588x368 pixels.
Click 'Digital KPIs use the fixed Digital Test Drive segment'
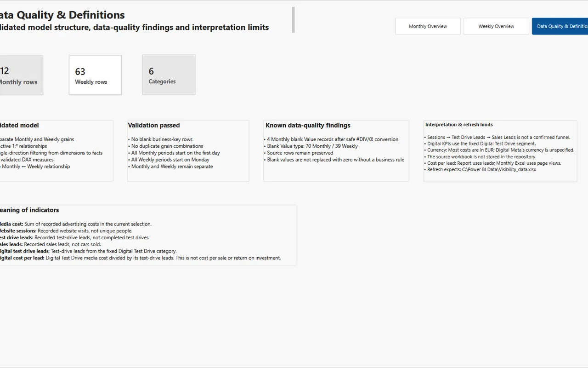(x=480, y=144)
